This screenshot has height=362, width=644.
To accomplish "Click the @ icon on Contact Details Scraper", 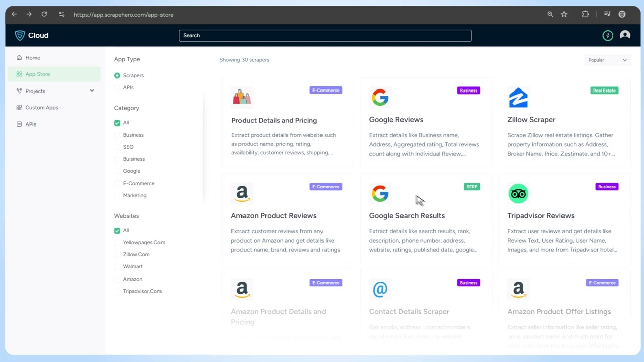I will (x=380, y=290).
